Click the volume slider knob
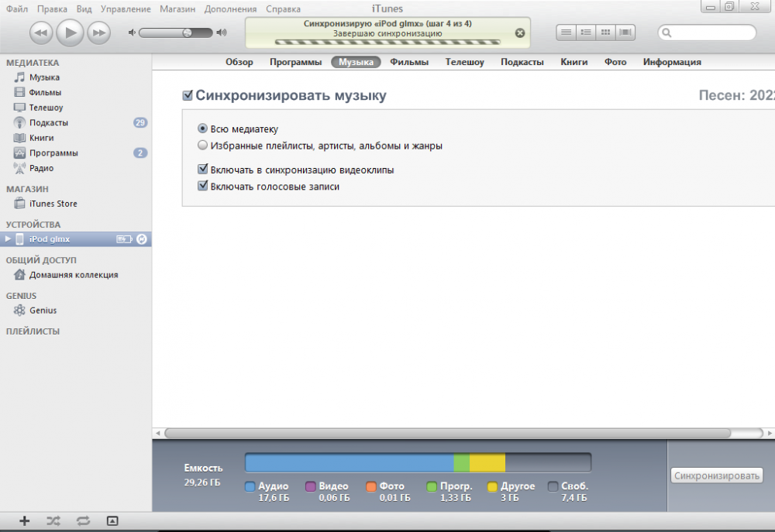775x532 pixels. [188, 33]
